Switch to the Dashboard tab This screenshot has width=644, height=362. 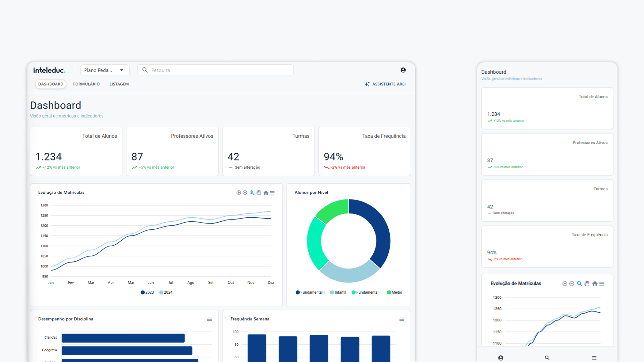click(x=51, y=84)
